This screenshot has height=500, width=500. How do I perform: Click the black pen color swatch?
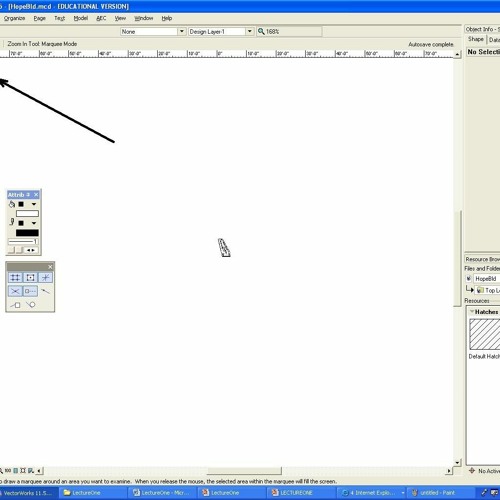click(x=27, y=233)
